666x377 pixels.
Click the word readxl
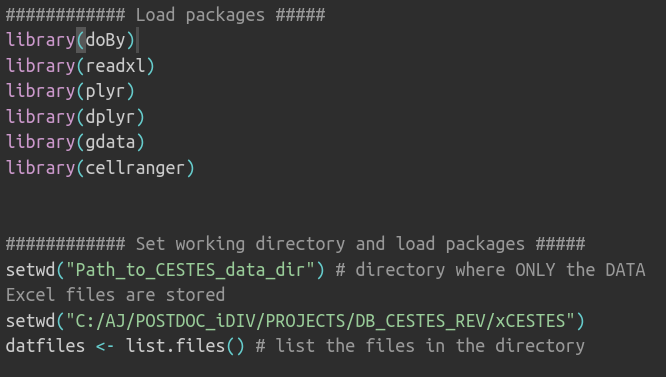(x=115, y=66)
